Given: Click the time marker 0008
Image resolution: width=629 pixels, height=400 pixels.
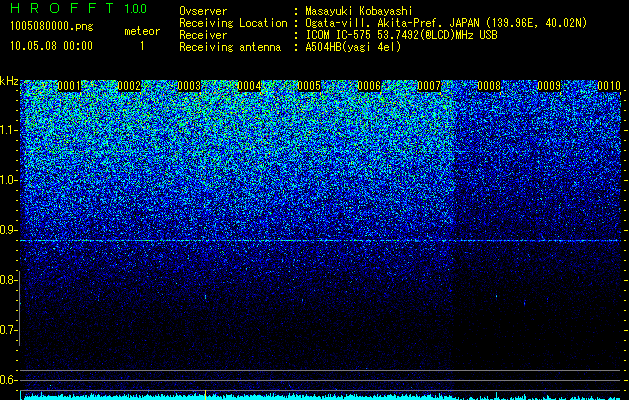Looking at the screenshot, I should (489, 86).
